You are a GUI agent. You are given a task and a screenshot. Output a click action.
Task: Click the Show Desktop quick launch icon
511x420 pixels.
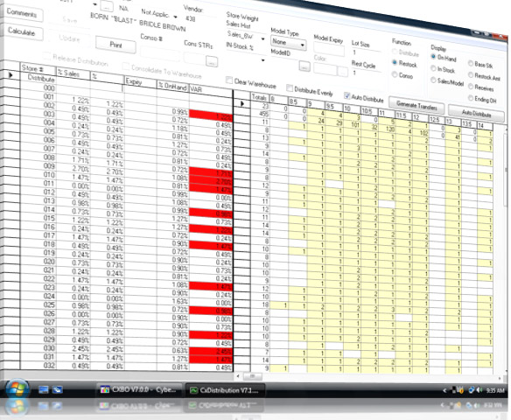point(44,389)
